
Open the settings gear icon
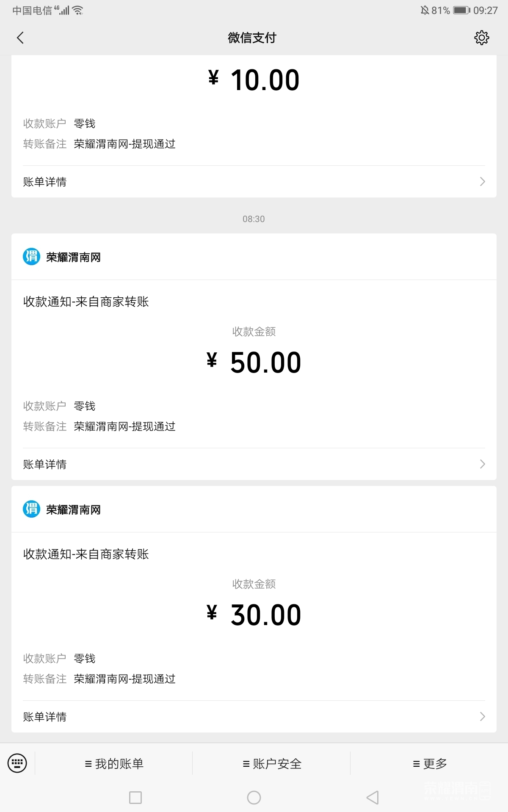(x=481, y=38)
